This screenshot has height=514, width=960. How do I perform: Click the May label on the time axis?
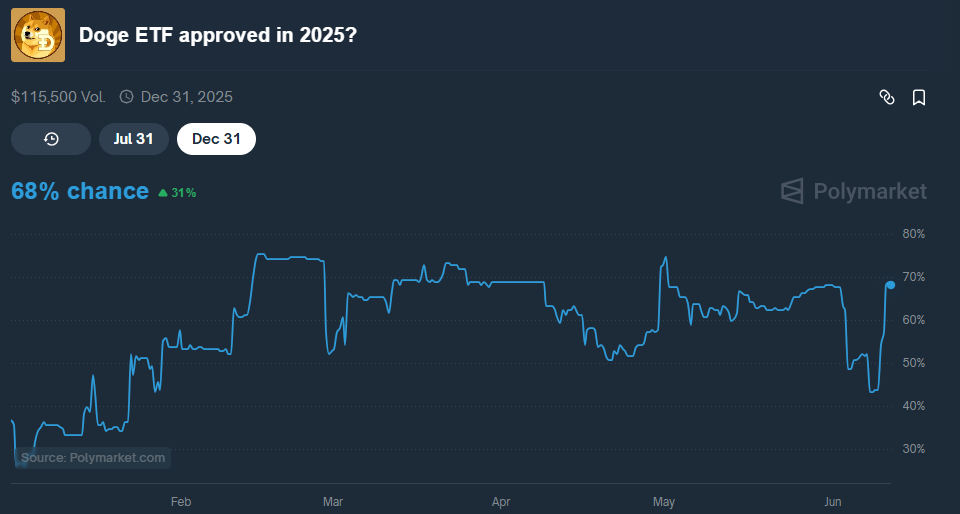click(664, 500)
